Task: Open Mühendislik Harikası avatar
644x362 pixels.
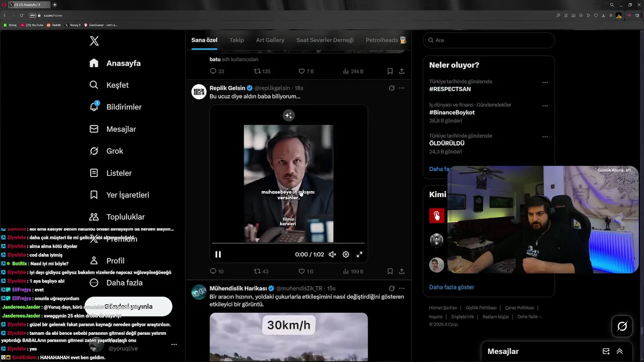Action: coord(199,292)
